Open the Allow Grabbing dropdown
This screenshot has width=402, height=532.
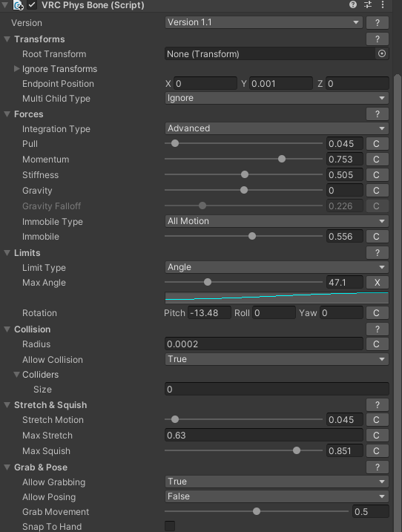(x=277, y=482)
